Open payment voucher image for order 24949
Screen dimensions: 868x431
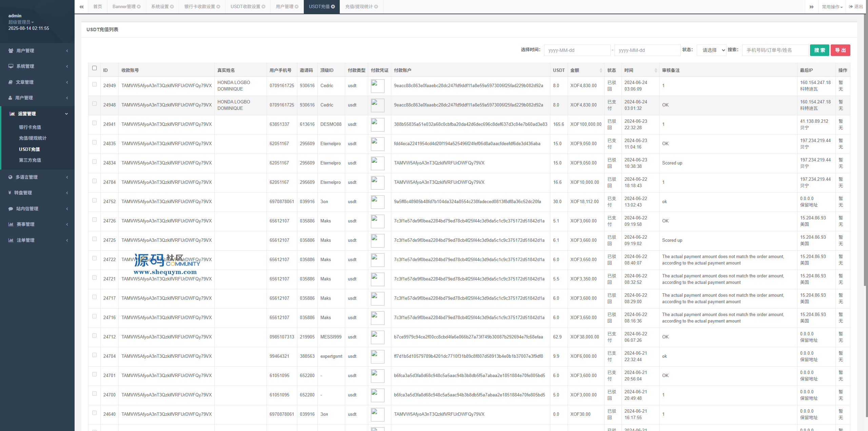377,86
